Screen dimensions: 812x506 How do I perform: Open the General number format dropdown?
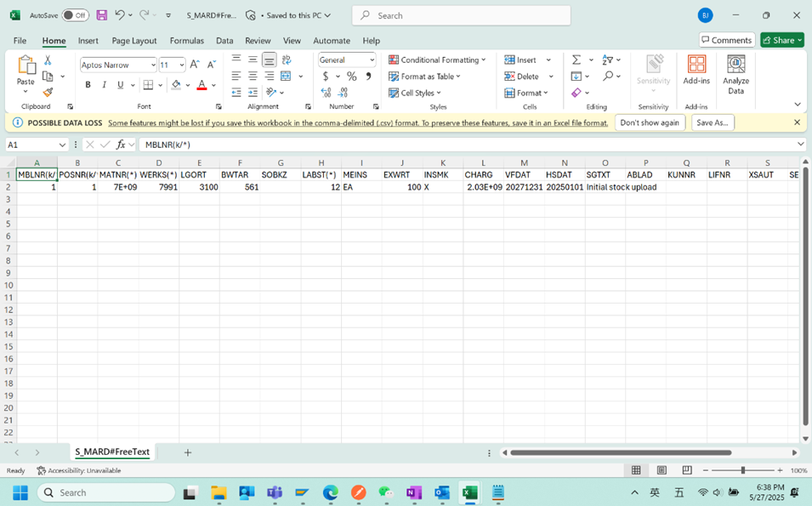[x=372, y=60]
